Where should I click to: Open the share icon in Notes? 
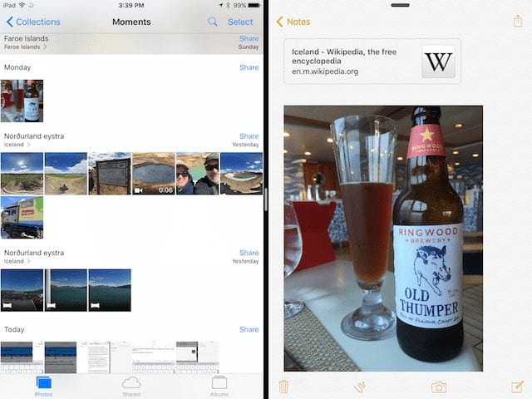(x=517, y=22)
